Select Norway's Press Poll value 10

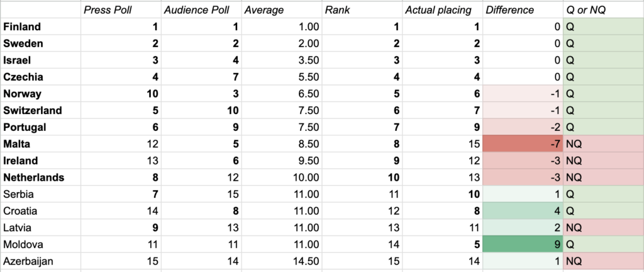point(121,94)
